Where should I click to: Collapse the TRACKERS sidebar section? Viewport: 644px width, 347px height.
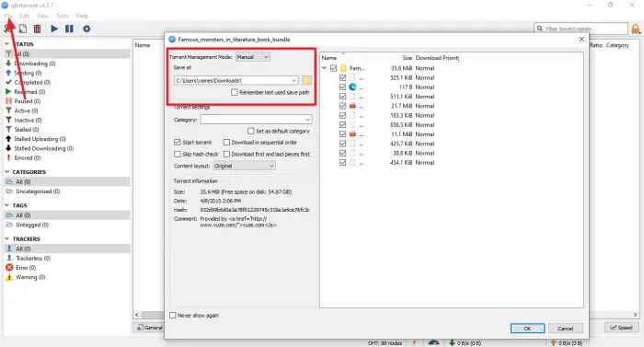pyautogui.click(x=7, y=239)
